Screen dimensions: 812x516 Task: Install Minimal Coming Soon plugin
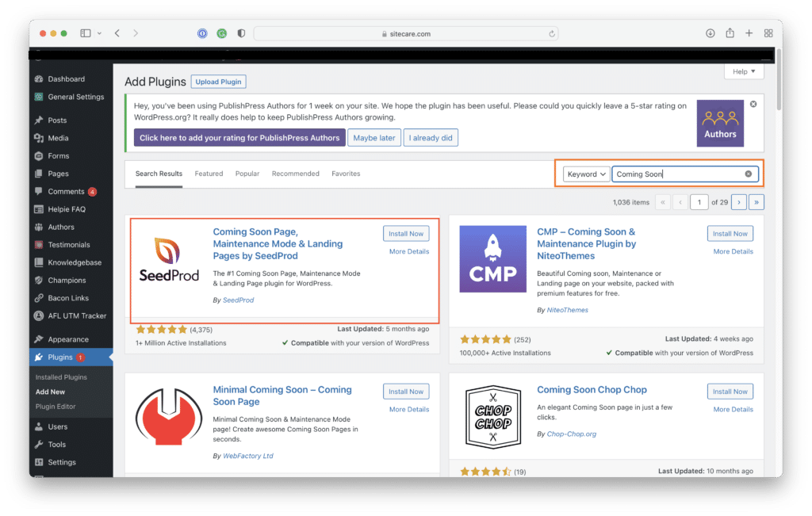click(406, 392)
